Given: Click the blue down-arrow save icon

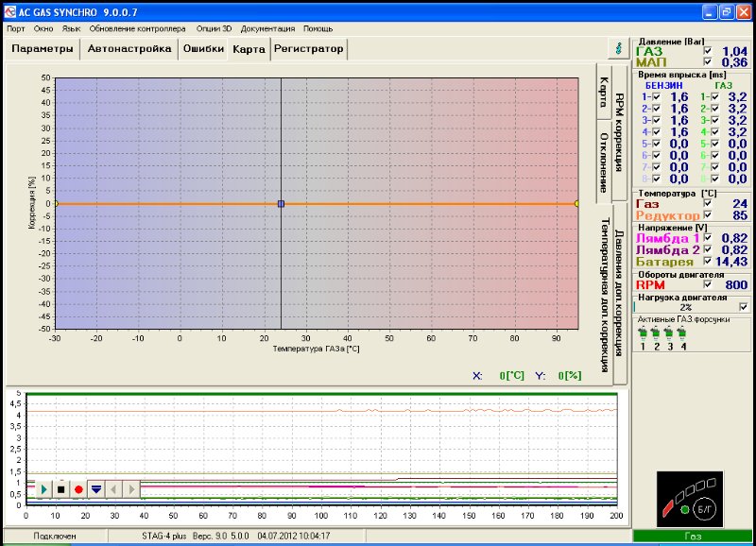Looking at the screenshot, I should coord(95,489).
